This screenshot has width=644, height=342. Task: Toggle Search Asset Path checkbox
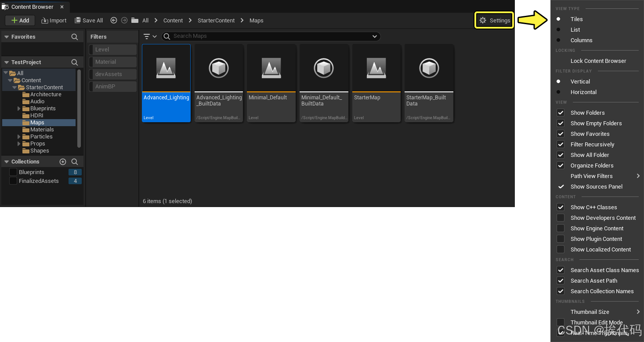coord(561,281)
